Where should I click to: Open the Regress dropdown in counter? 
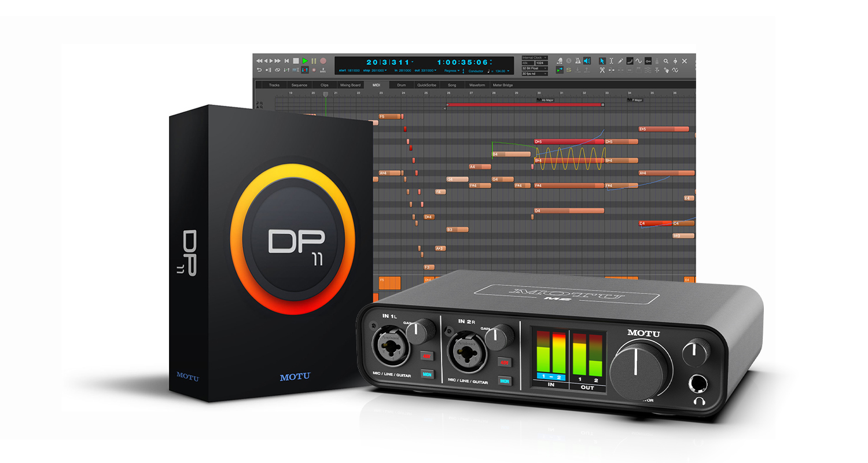point(452,71)
